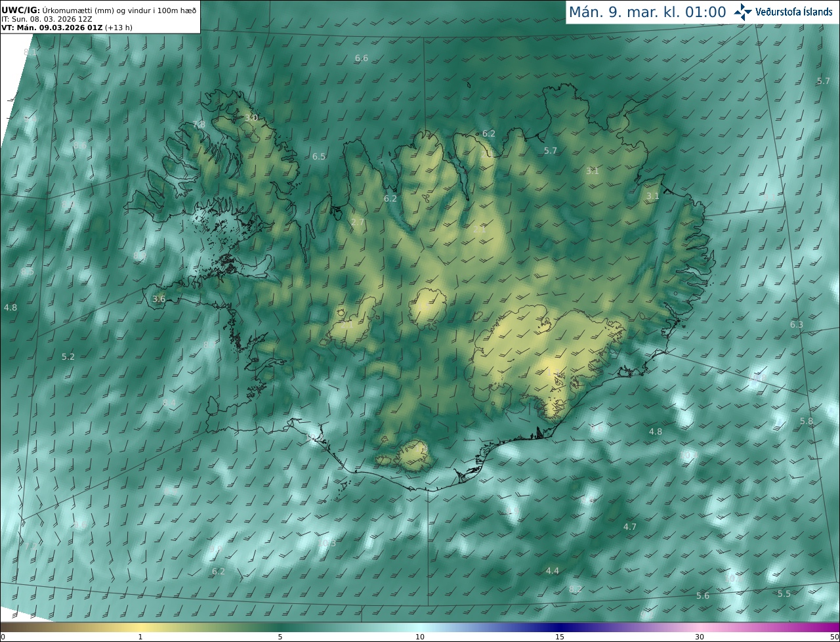Click the 15 tick label on colorbar

(x=560, y=637)
